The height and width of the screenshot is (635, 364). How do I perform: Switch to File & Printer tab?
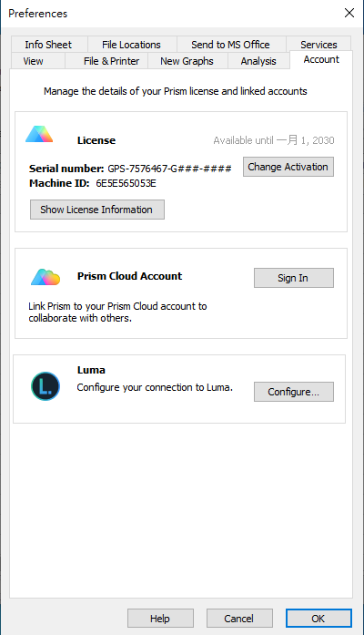[x=111, y=61]
